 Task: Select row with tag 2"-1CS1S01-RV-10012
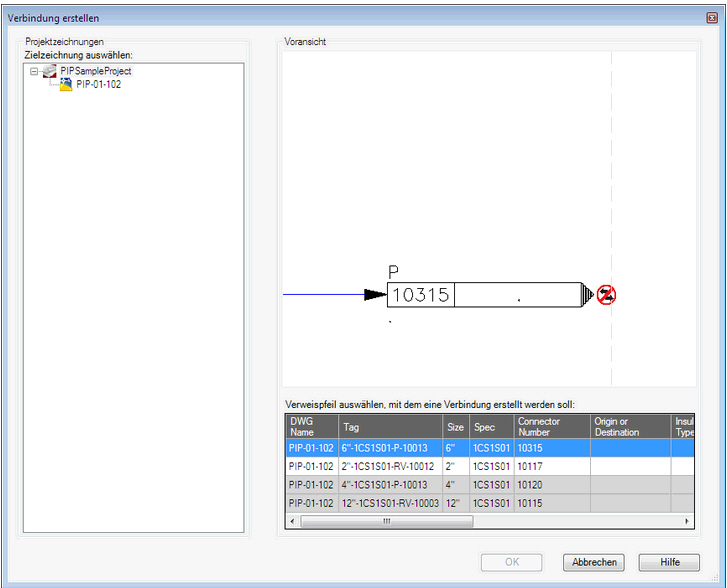[x=490, y=467]
